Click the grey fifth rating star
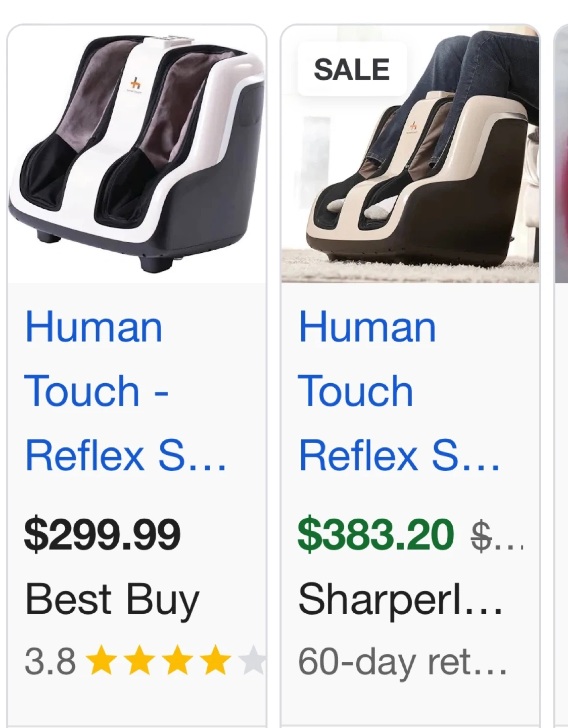Screen dimensions: 568x728 [x=252, y=660]
